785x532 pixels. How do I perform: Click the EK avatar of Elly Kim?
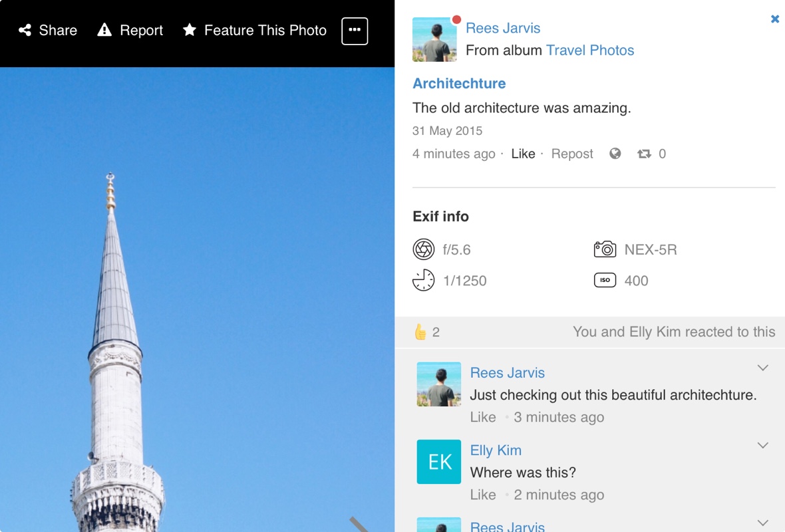coord(439,462)
